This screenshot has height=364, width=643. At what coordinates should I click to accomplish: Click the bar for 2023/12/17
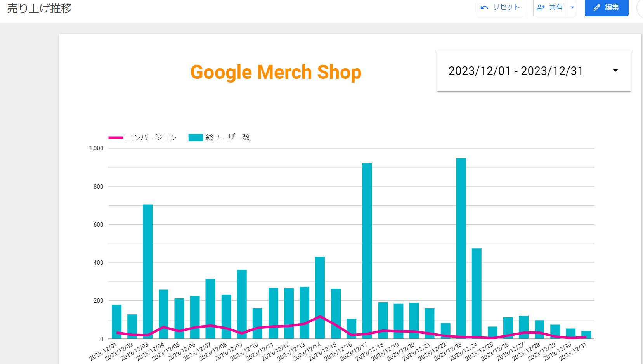pyautogui.click(x=367, y=251)
